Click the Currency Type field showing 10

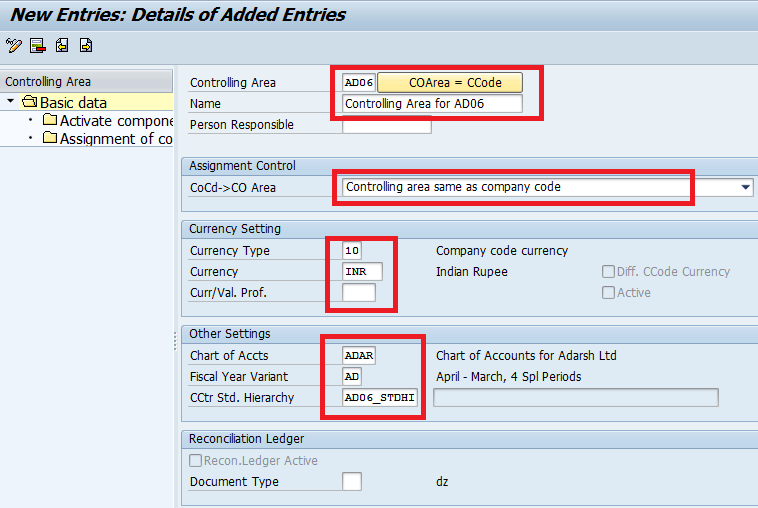[x=352, y=250]
